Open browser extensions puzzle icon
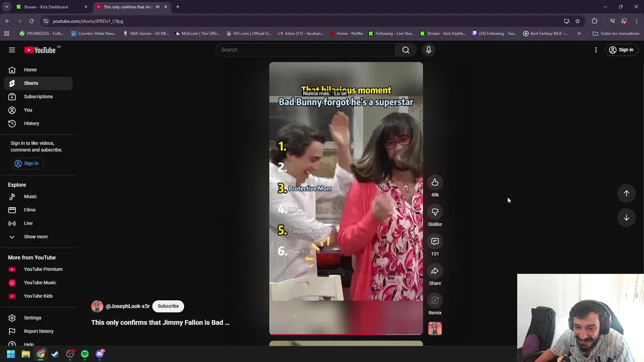Image resolution: width=644 pixels, height=362 pixels. [x=595, y=21]
